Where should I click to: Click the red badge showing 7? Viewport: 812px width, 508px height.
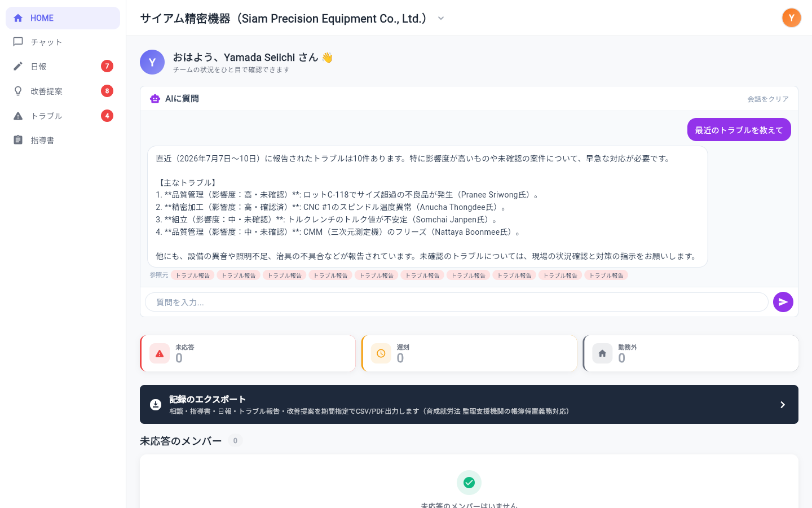[107, 67]
